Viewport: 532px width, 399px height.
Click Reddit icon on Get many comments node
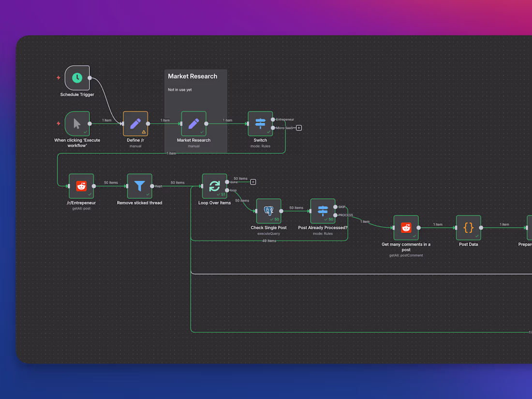click(406, 227)
